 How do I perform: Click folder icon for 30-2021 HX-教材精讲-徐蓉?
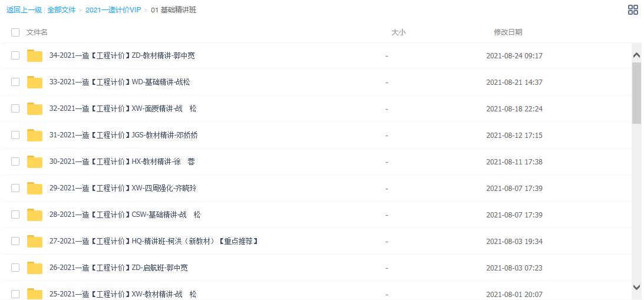coord(35,162)
